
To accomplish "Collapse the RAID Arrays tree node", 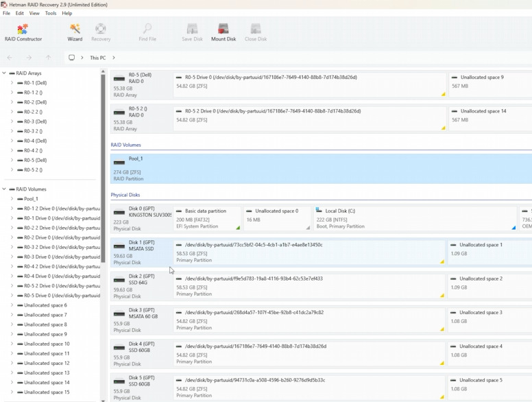I will 4,73.
